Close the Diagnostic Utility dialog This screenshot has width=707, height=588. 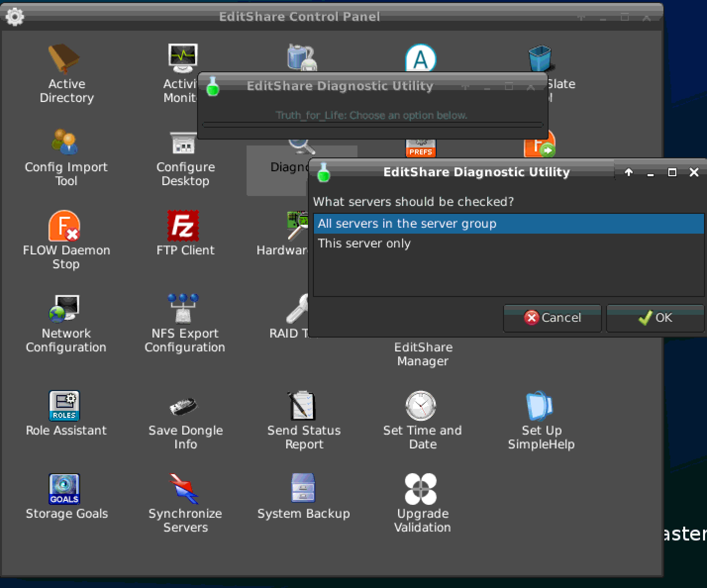pyautogui.click(x=694, y=172)
